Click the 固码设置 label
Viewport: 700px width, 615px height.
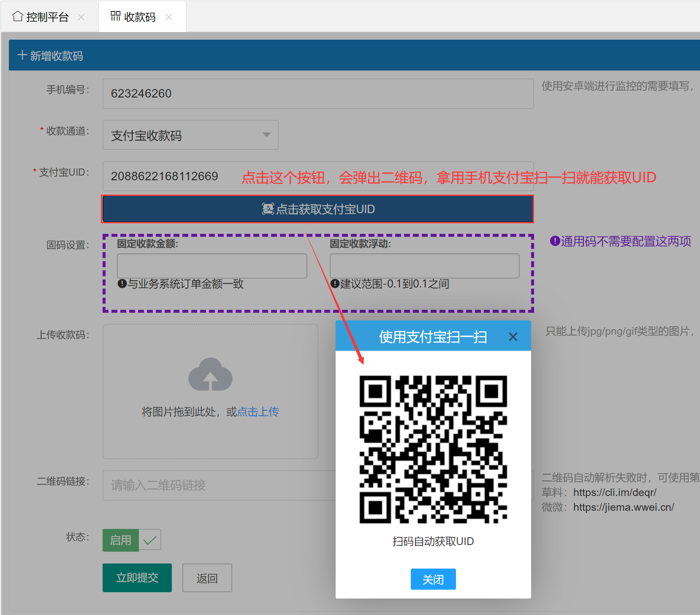click(68, 245)
